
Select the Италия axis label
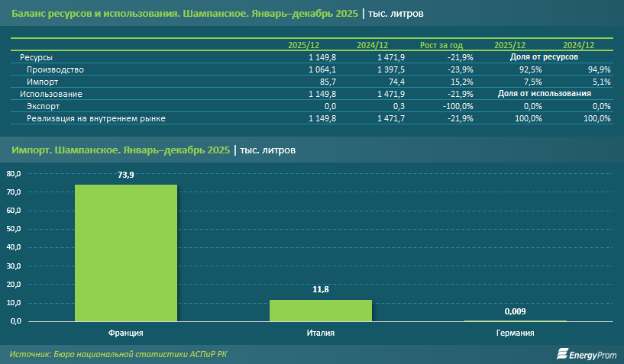coord(320,333)
